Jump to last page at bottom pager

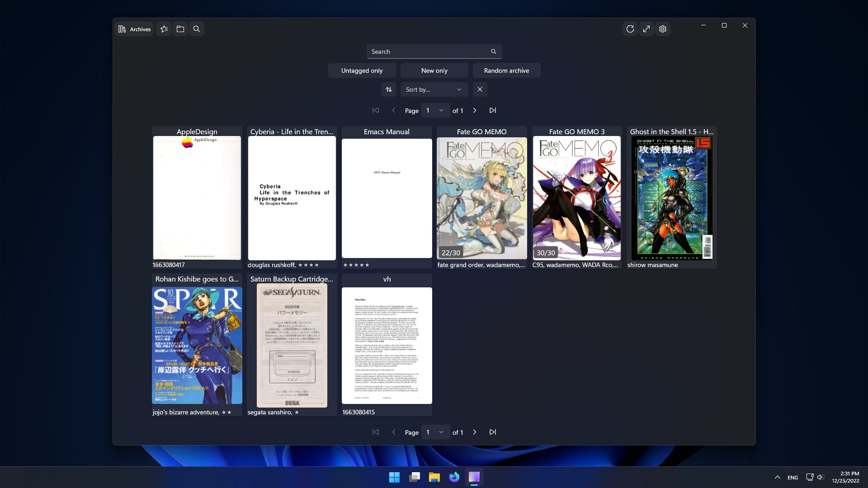493,432
